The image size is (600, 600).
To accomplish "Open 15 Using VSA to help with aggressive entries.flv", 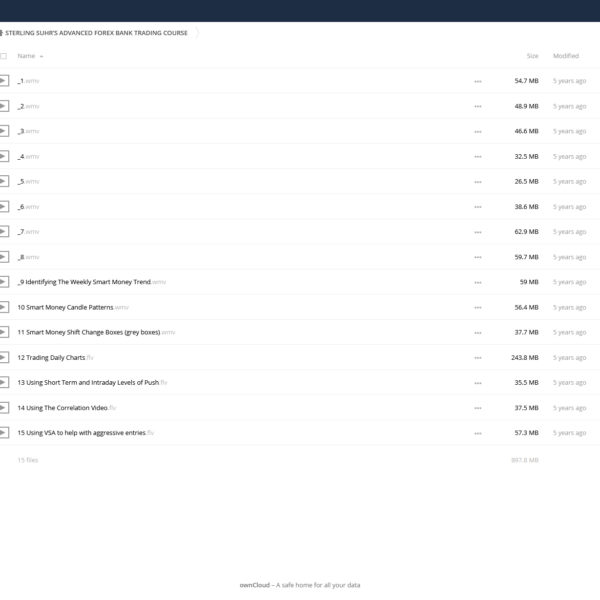I will coord(86,433).
